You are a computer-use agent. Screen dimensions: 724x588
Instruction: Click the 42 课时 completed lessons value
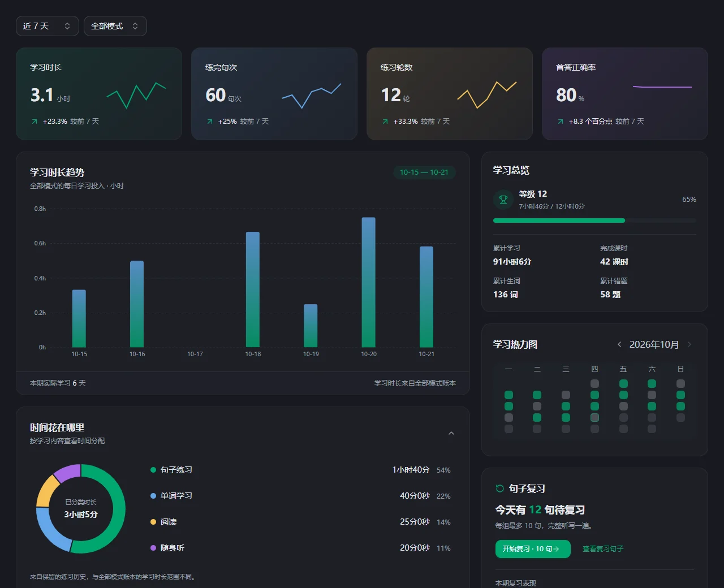click(x=614, y=262)
